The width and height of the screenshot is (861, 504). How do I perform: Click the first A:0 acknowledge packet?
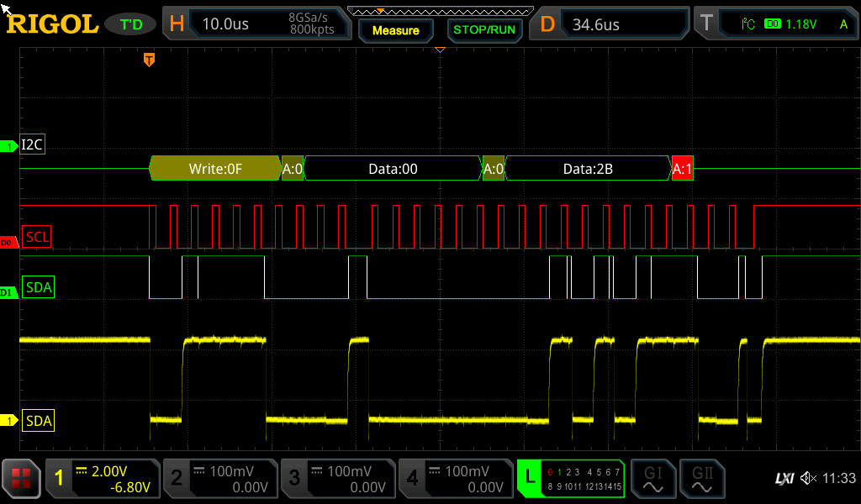pos(293,168)
